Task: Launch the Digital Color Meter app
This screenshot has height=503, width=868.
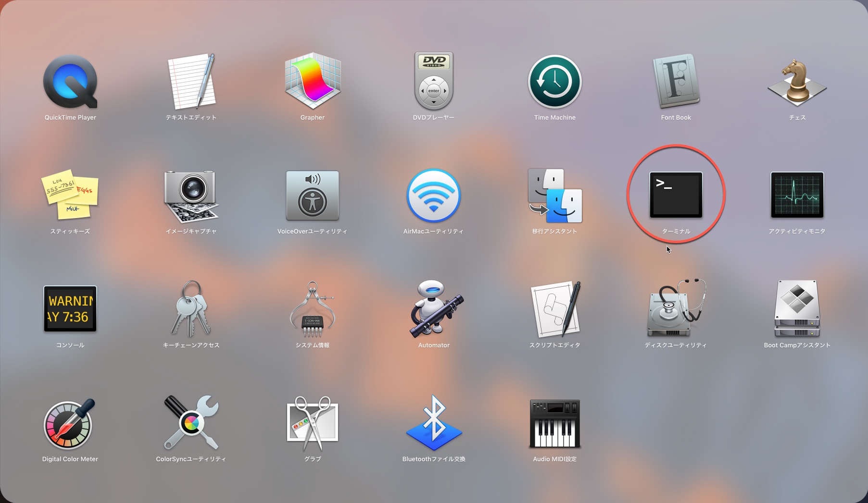Action: 70,423
